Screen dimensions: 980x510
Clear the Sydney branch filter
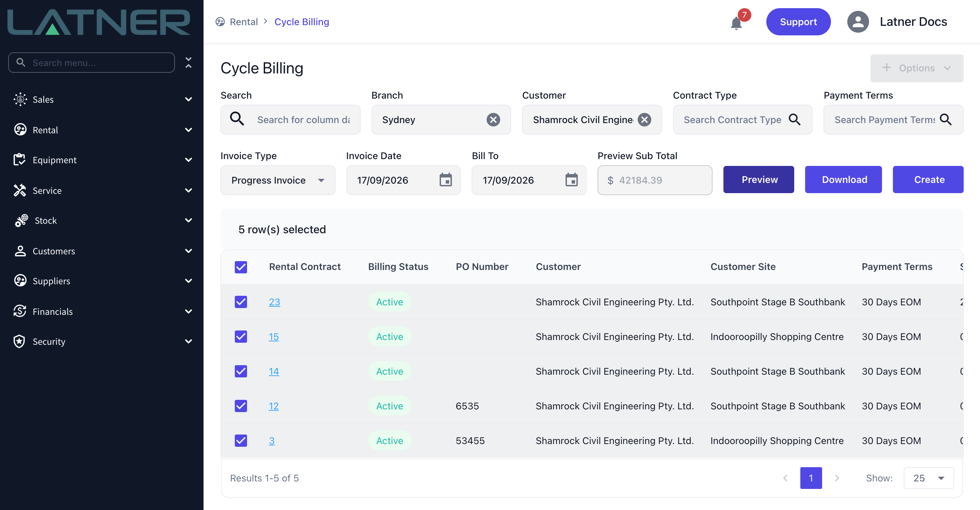pos(493,120)
